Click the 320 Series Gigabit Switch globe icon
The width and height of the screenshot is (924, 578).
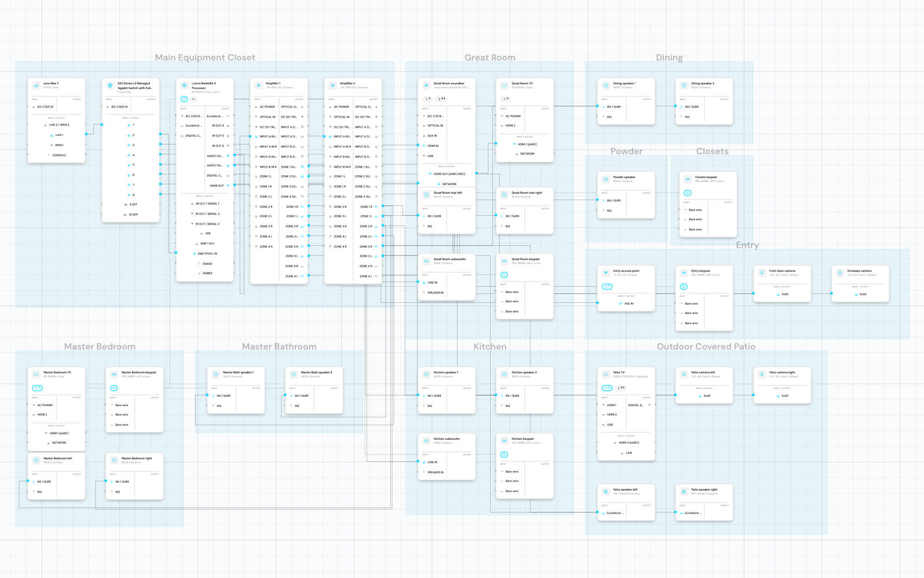(110, 86)
